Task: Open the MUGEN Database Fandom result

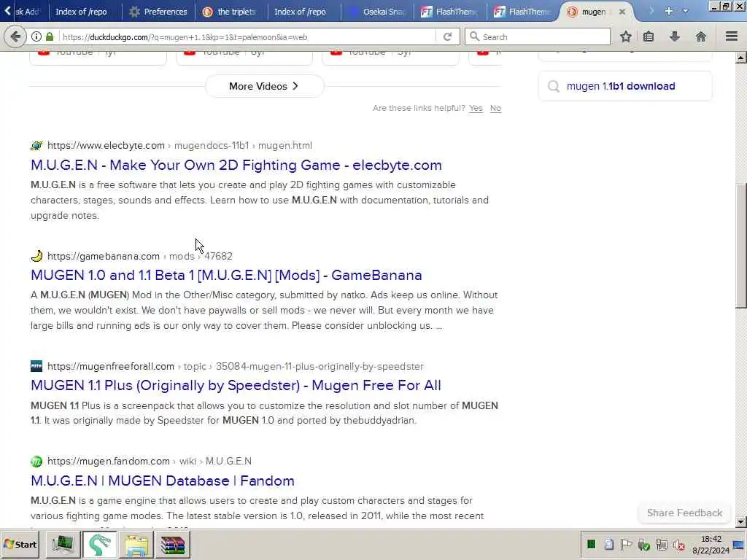Action: pyautogui.click(x=163, y=481)
